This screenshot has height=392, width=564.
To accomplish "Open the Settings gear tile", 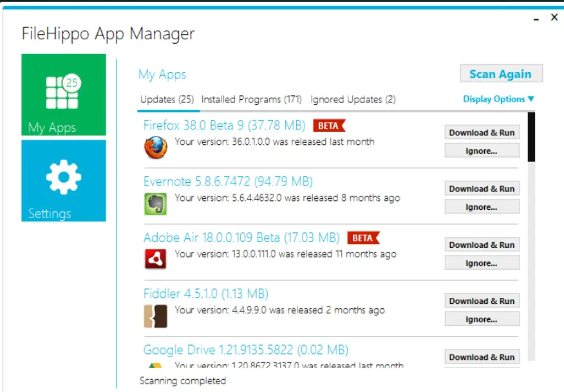I will [63, 180].
